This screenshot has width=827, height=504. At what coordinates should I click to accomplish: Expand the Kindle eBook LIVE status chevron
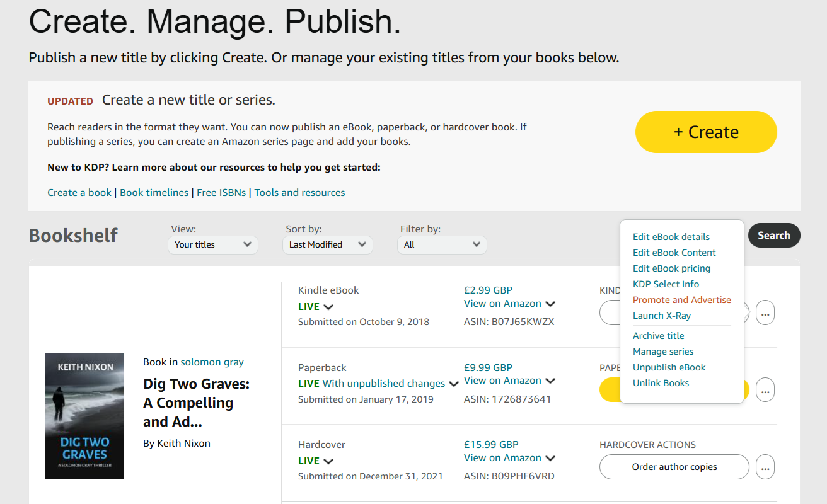point(328,307)
